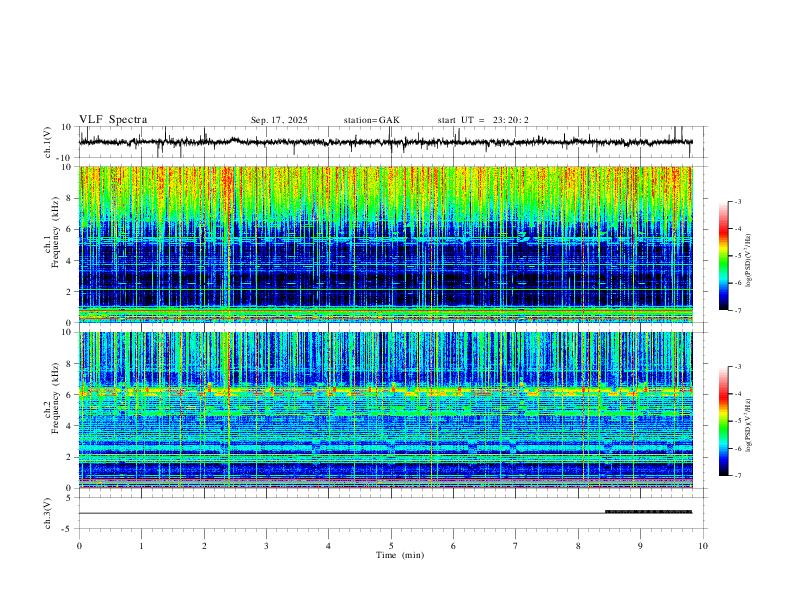Click the thick black ch.3 signal segment
The height and width of the screenshot is (612, 792).
[649, 512]
